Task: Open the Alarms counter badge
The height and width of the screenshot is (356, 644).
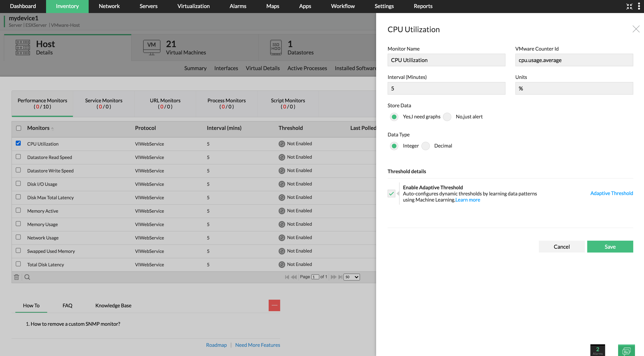Action: pos(598,350)
